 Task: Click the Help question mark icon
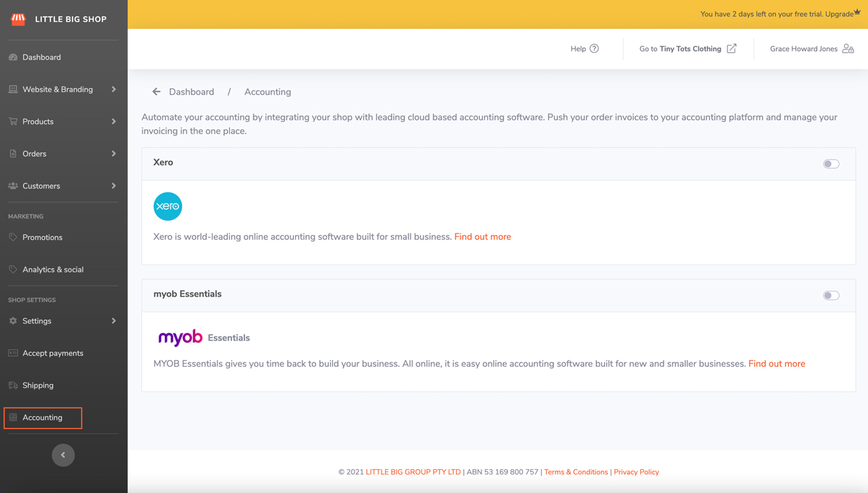coord(594,49)
